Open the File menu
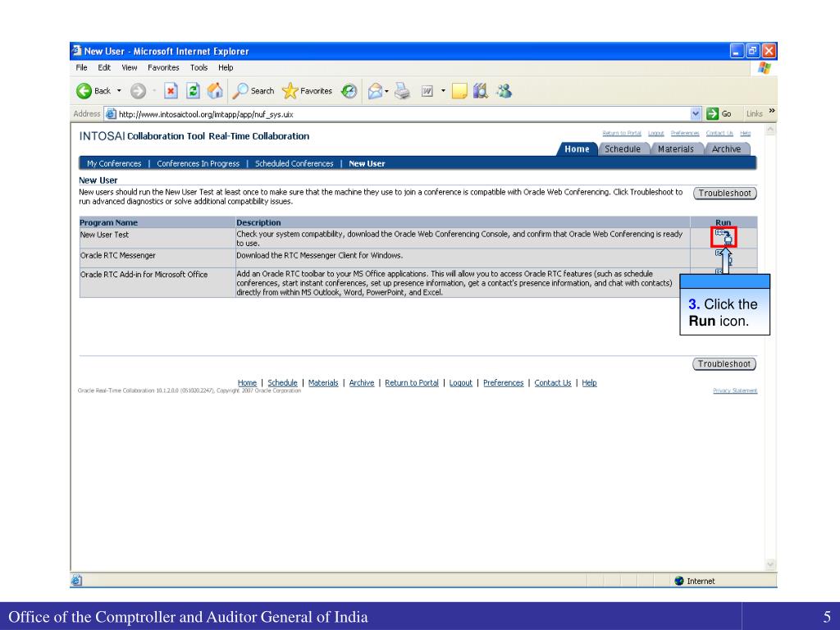The image size is (840, 630). pos(81,67)
